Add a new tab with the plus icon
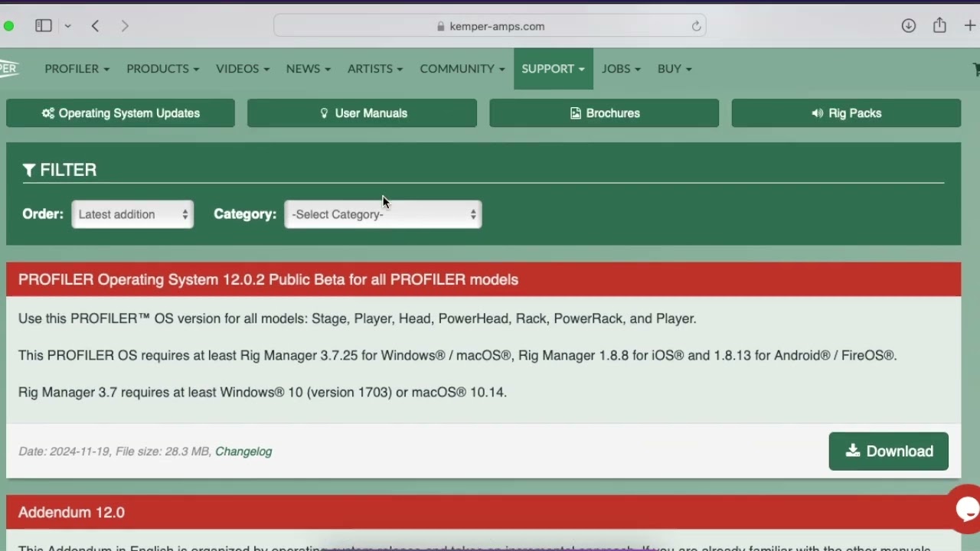This screenshot has height=551, width=980. pyautogui.click(x=970, y=26)
